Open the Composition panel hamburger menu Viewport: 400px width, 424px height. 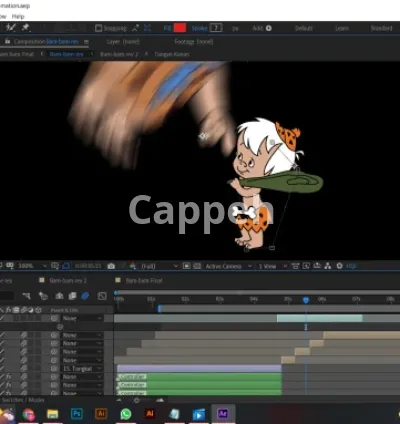[x=86, y=42]
